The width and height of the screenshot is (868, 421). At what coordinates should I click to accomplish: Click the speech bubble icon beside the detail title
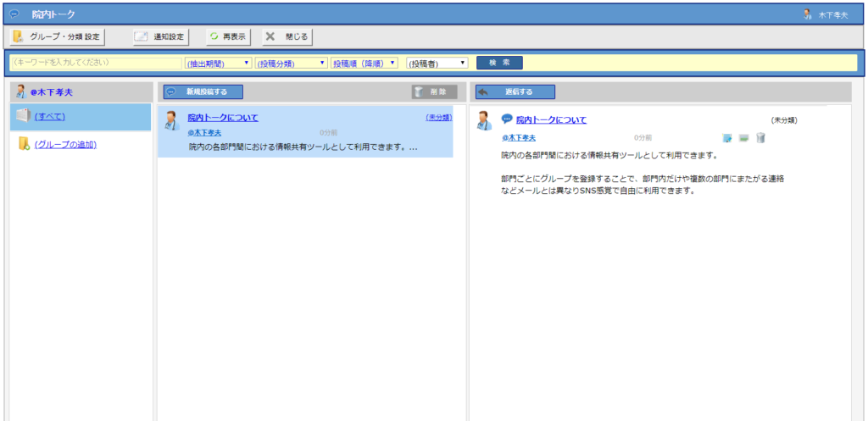[x=507, y=119]
